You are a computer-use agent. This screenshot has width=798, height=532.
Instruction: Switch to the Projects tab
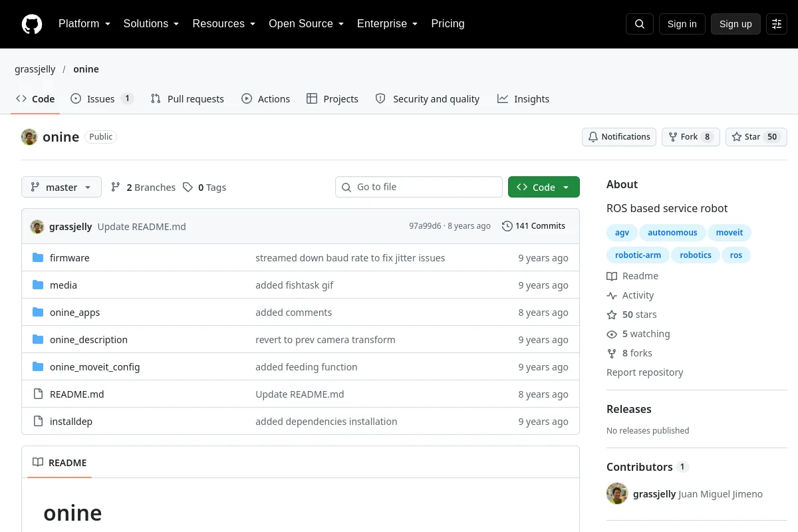pos(332,99)
